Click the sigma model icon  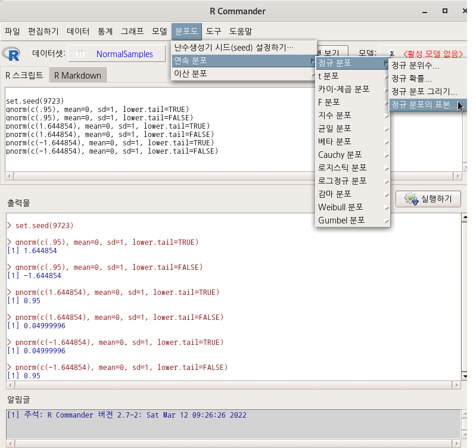click(x=392, y=54)
